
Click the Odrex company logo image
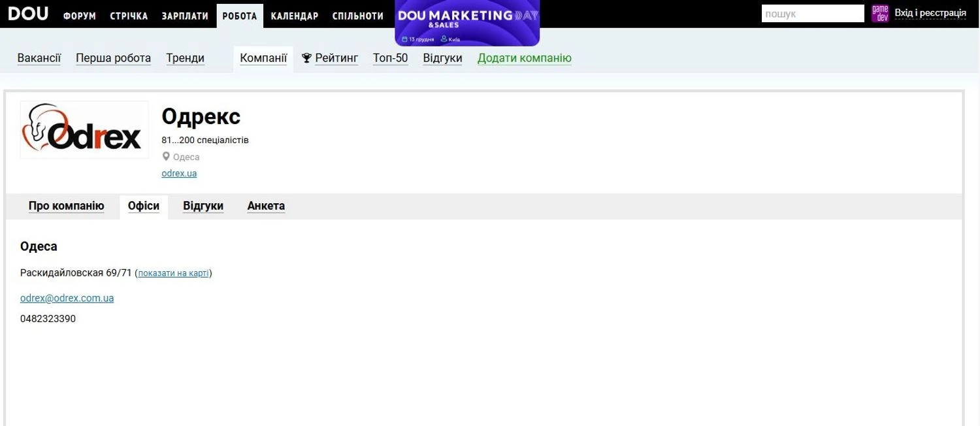tap(84, 129)
